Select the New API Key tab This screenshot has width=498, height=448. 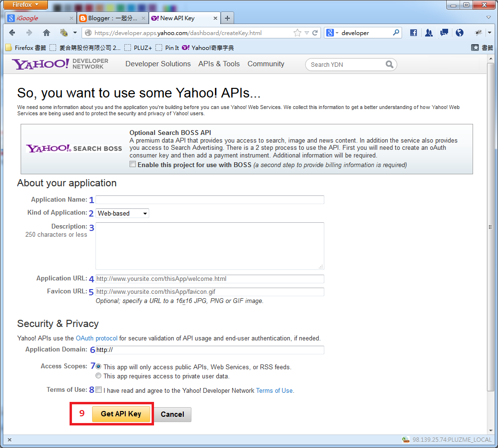coord(184,18)
